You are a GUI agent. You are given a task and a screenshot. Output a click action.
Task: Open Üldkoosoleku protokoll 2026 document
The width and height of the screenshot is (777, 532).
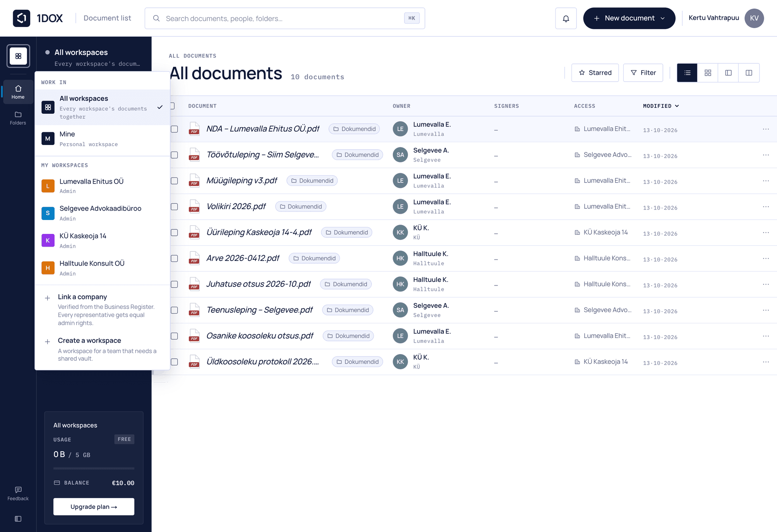tap(263, 361)
